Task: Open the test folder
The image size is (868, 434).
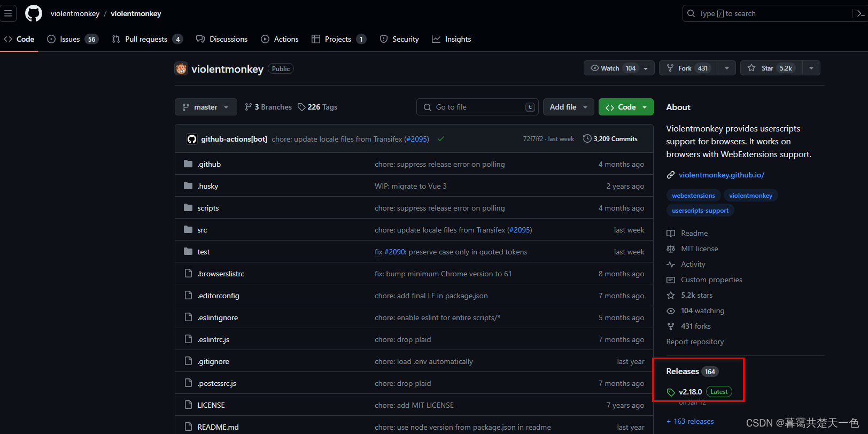Action: pyautogui.click(x=204, y=252)
